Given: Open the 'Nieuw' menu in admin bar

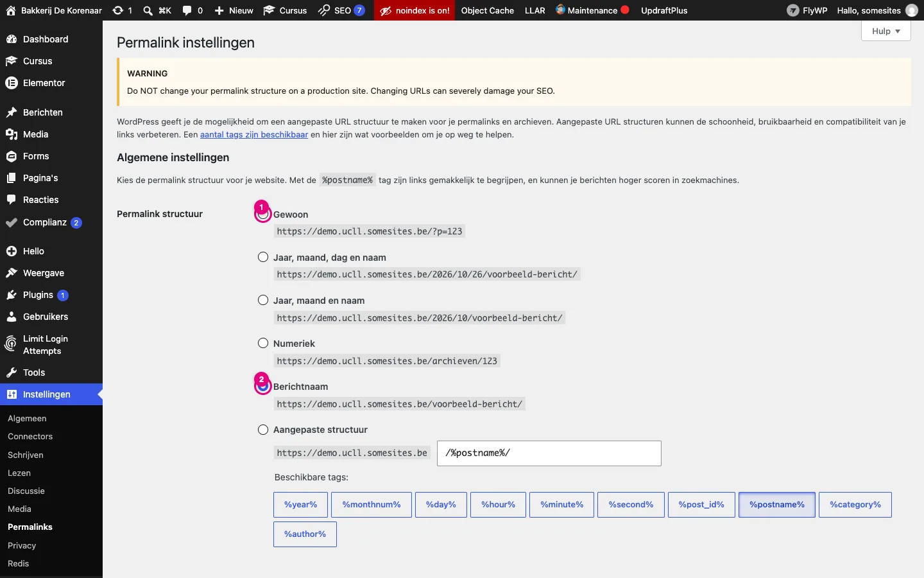Looking at the screenshot, I should [234, 10].
